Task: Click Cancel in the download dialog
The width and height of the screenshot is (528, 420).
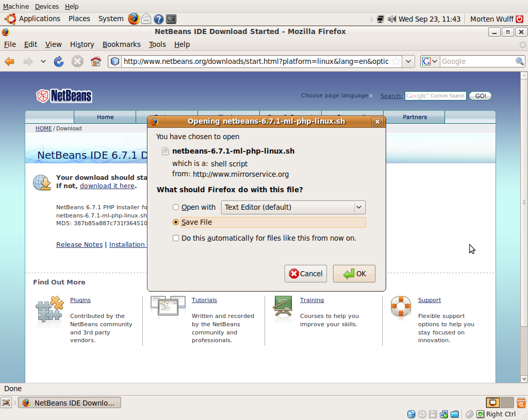Action: click(305, 274)
